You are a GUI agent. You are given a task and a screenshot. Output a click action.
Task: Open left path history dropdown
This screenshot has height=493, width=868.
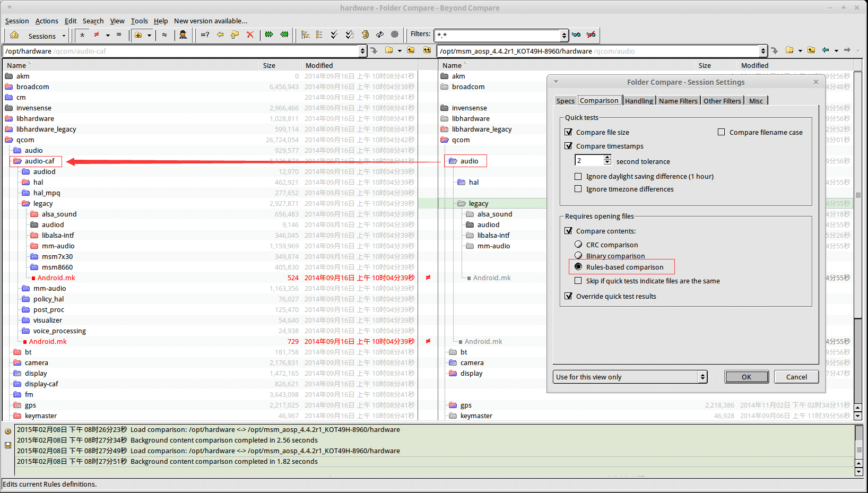click(x=362, y=51)
